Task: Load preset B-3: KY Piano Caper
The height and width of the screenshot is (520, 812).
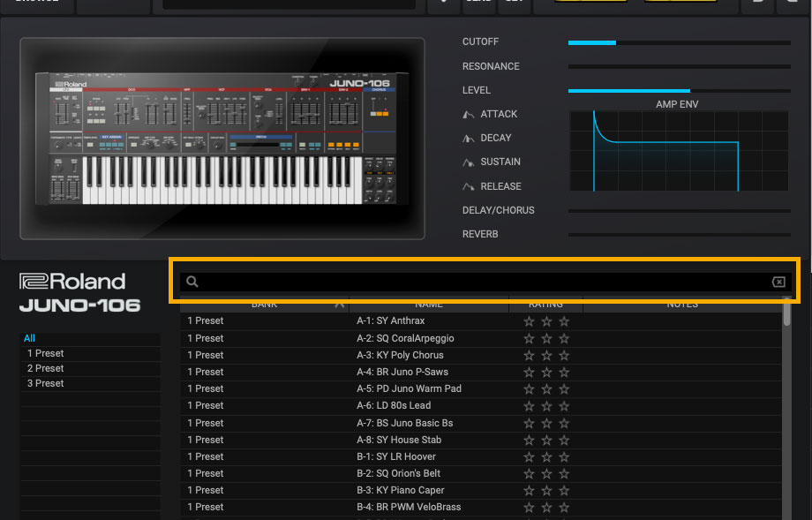Action: [401, 490]
